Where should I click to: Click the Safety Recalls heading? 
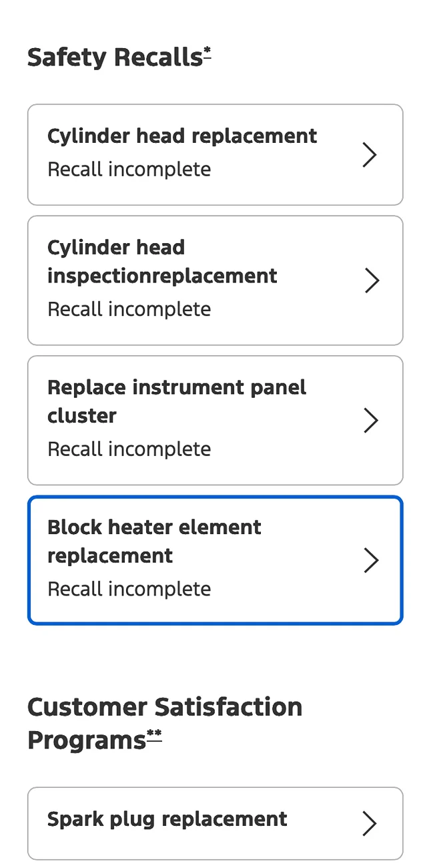click(114, 58)
